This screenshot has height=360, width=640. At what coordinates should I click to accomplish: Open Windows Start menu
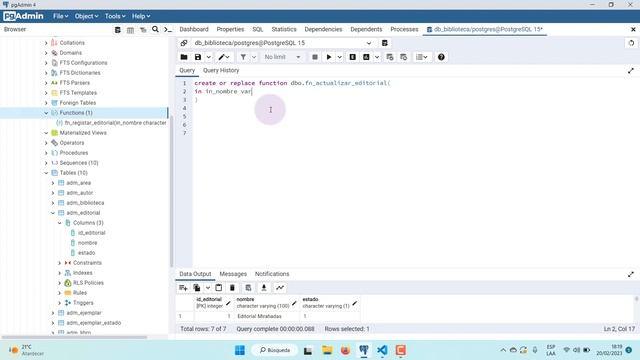coord(240,350)
